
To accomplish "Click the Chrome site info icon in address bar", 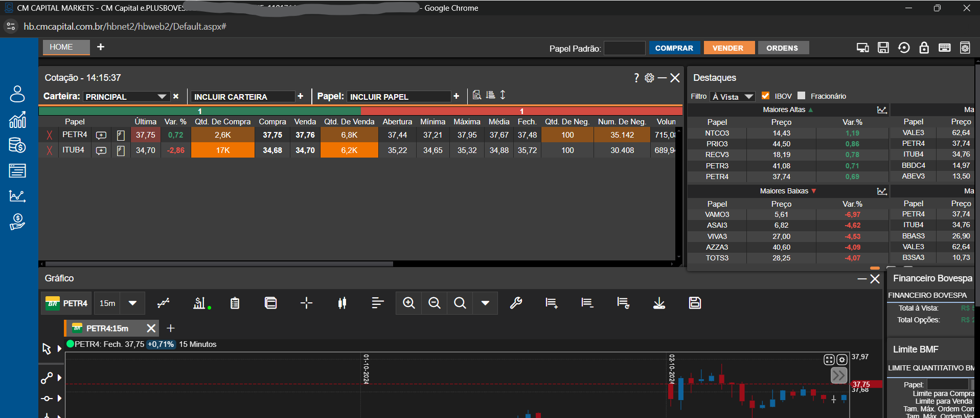I will pyautogui.click(x=11, y=27).
